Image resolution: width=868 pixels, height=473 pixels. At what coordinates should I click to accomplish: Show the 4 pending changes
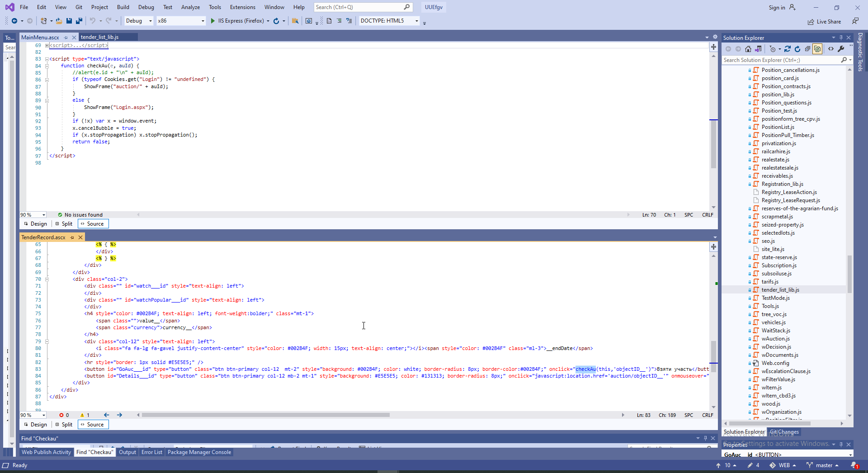[x=753, y=465]
